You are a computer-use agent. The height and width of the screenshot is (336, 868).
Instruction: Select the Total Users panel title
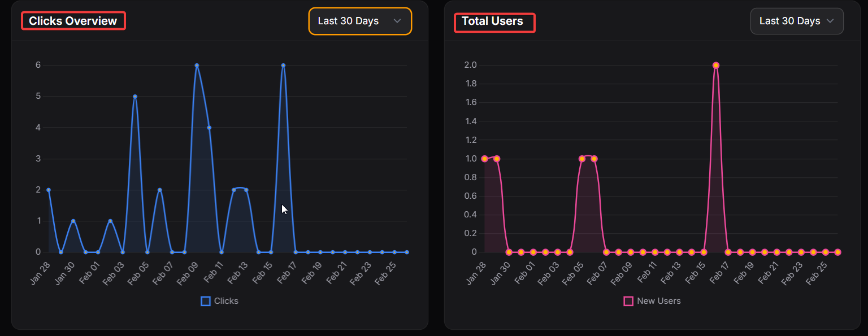[x=492, y=21]
